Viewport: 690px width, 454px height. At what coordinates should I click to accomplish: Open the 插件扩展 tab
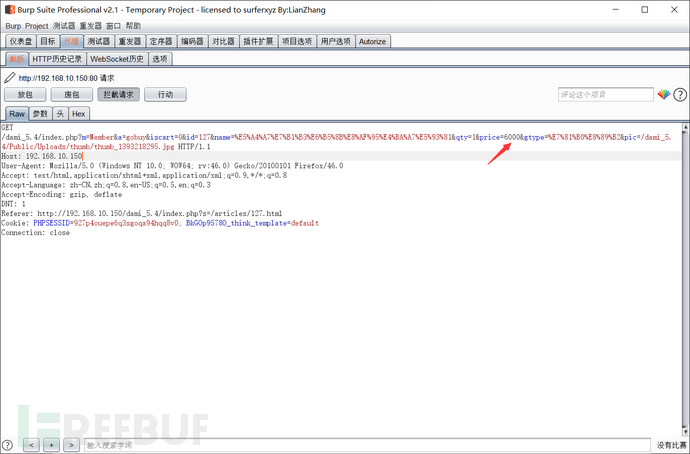point(258,41)
